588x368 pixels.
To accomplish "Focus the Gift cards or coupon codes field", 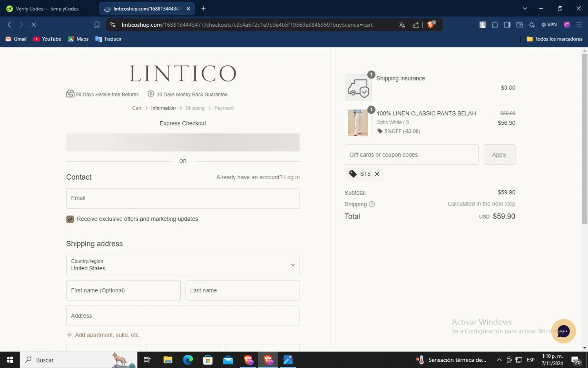I will [x=412, y=155].
